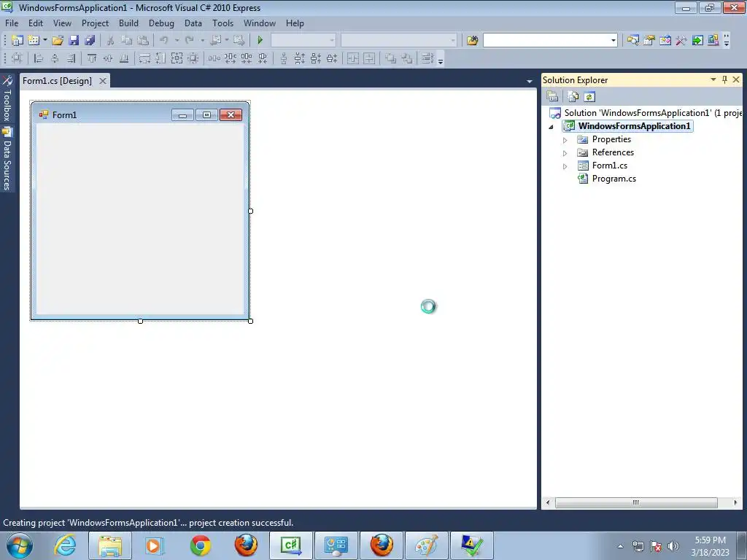
Task: Click the Start Page green arrow icon
Action: (697, 41)
